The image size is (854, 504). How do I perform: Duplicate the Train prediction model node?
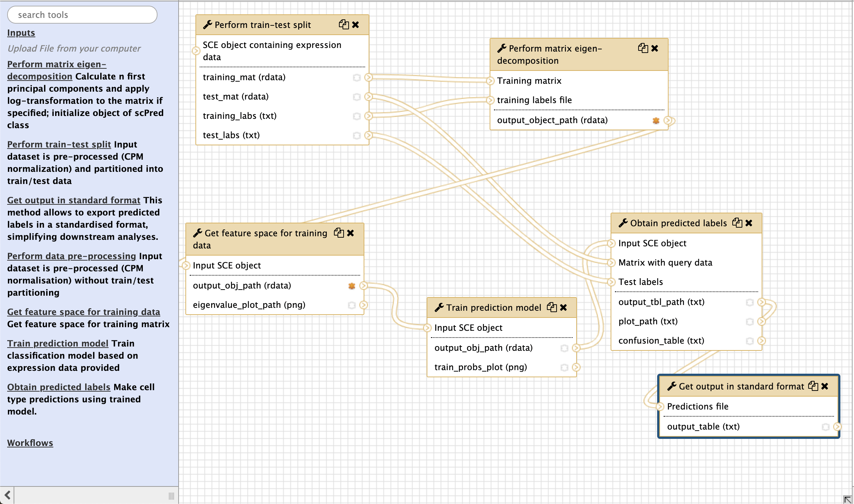click(x=552, y=307)
